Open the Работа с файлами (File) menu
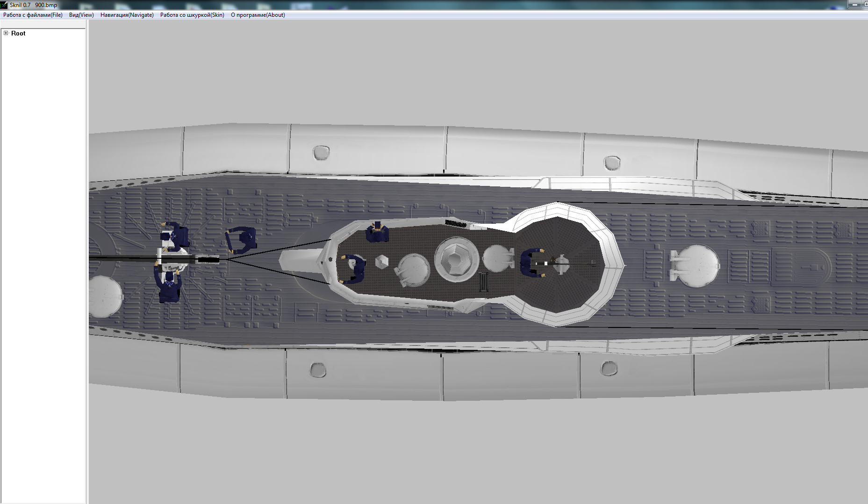The width and height of the screenshot is (868, 504). coord(33,15)
